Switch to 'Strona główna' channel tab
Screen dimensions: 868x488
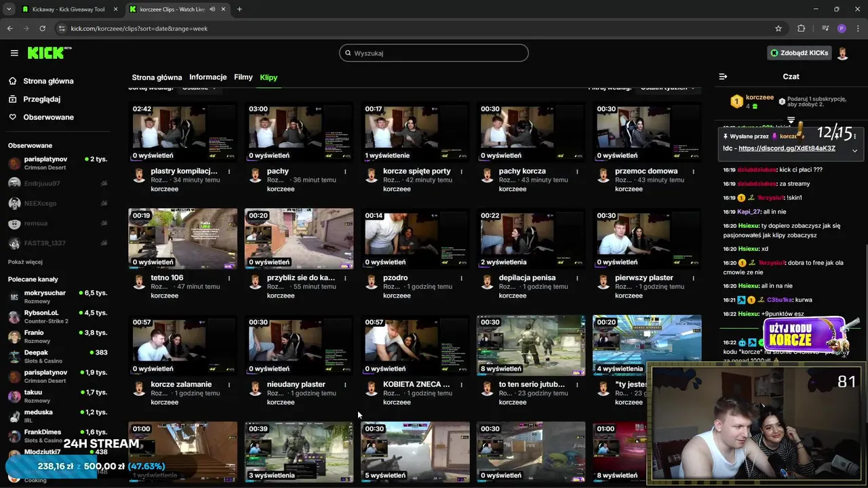pos(157,77)
